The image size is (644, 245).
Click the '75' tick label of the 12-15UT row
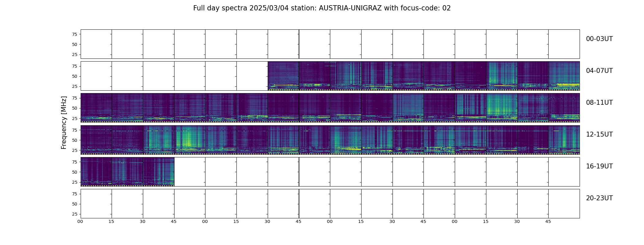click(x=75, y=130)
